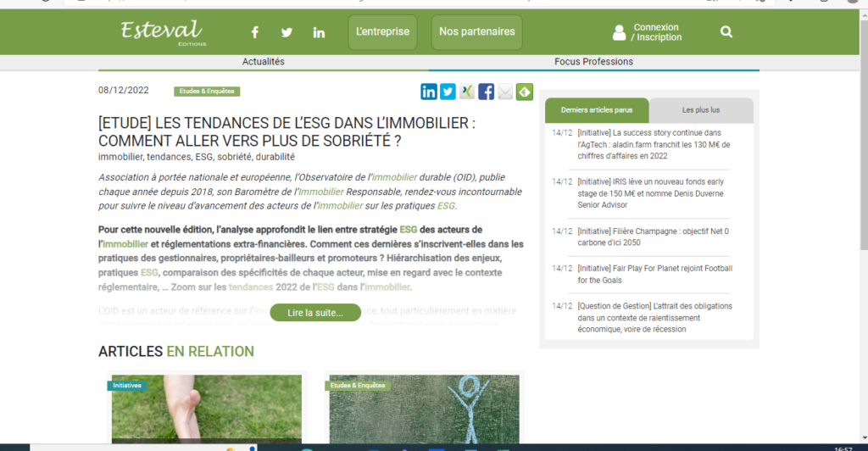Click the ESG link ending the italic intro
This screenshot has width=868, height=451.
[x=446, y=206]
